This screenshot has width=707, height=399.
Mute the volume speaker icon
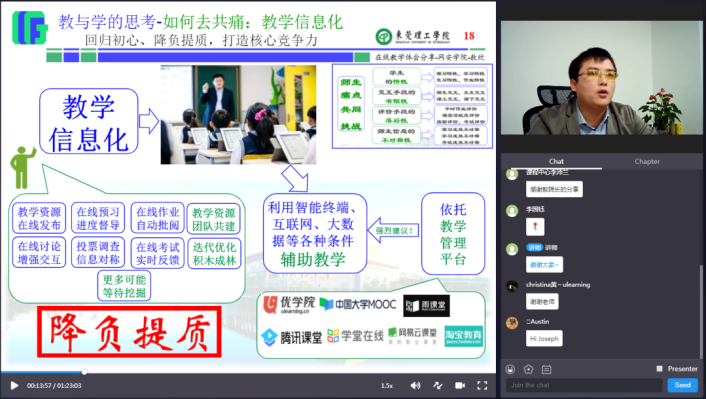[x=415, y=385]
